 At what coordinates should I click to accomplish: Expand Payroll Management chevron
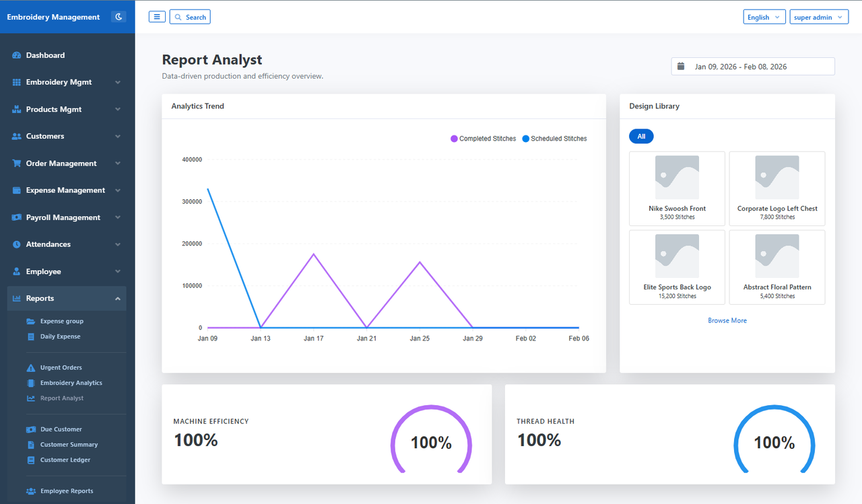click(x=118, y=217)
